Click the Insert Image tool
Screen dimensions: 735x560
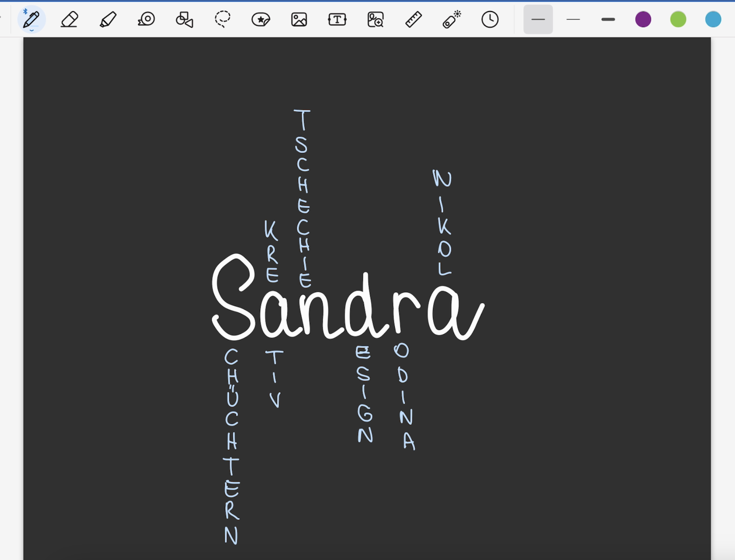coord(299,19)
